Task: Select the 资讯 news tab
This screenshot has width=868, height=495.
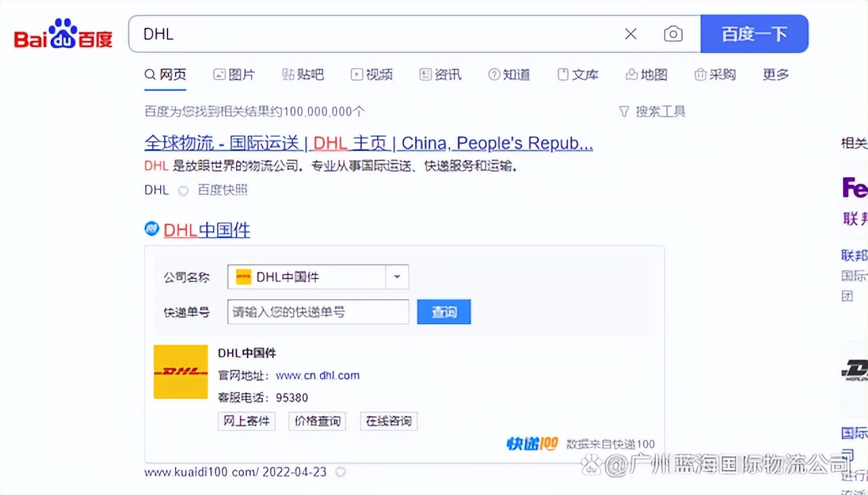Action: pos(440,75)
